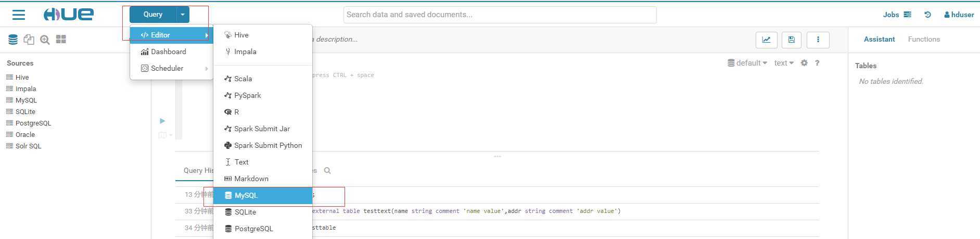Open the documents icon in left panel
The width and height of the screenshot is (980, 239).
coord(29,39)
